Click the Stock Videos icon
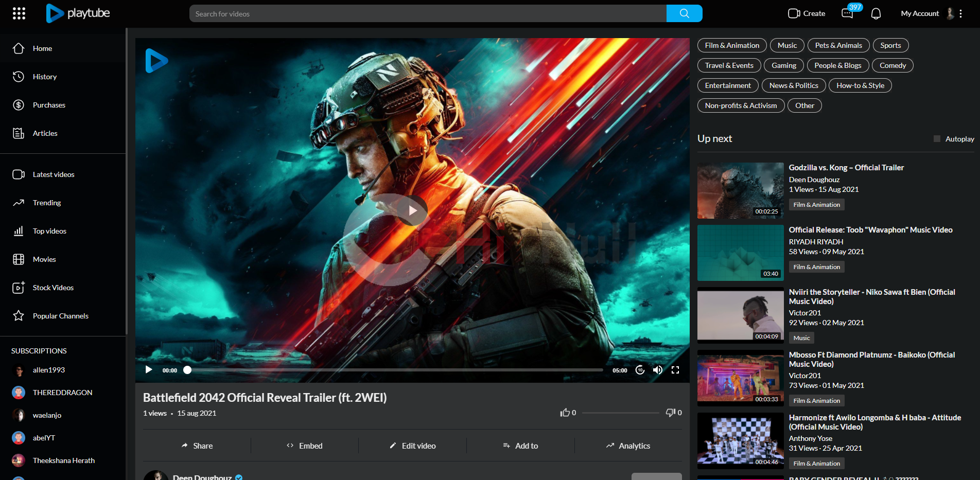 19,288
